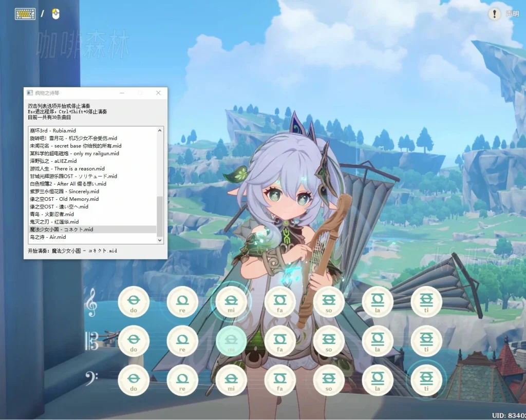Select the aLIEZ.mid track

click(53, 161)
